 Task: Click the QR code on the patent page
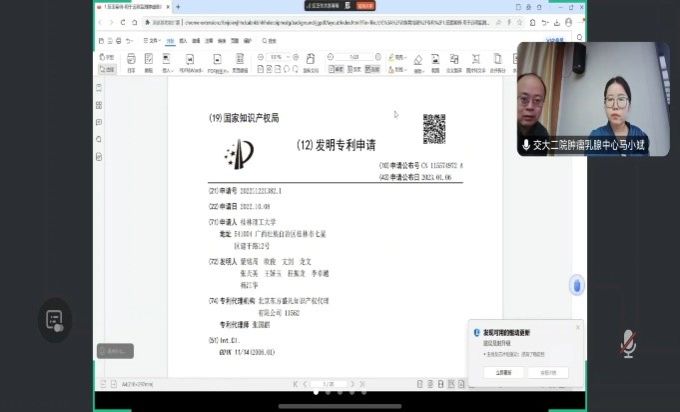pyautogui.click(x=433, y=128)
